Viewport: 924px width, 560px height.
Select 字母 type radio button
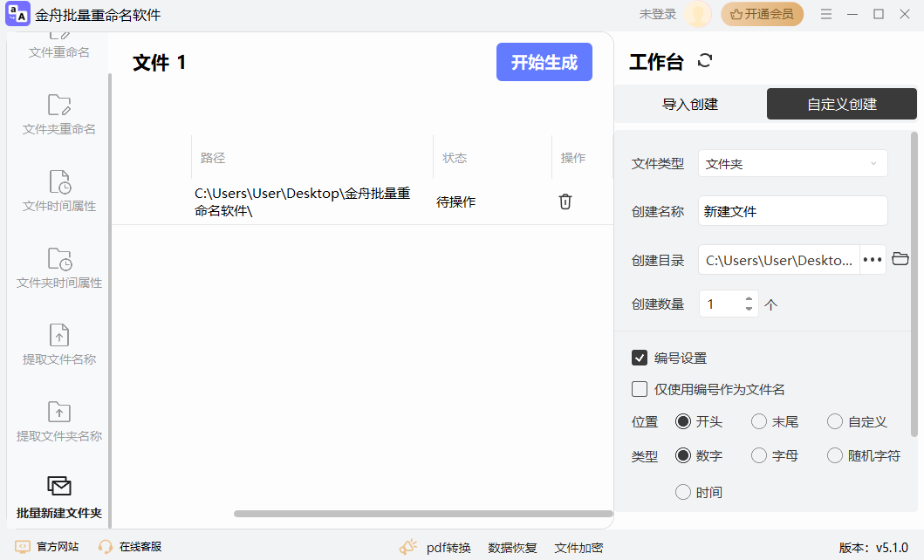(759, 456)
